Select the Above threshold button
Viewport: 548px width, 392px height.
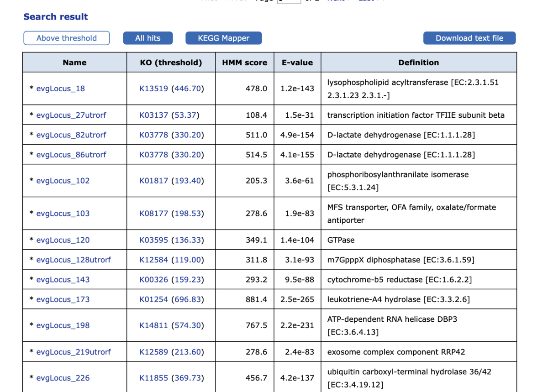tap(67, 38)
